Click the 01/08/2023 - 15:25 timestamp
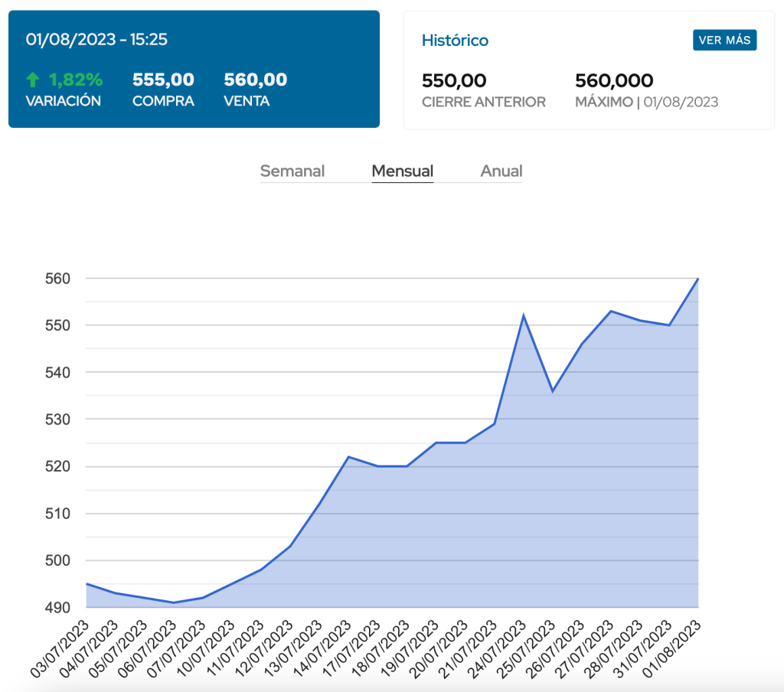Image resolution: width=784 pixels, height=692 pixels. coord(96,40)
